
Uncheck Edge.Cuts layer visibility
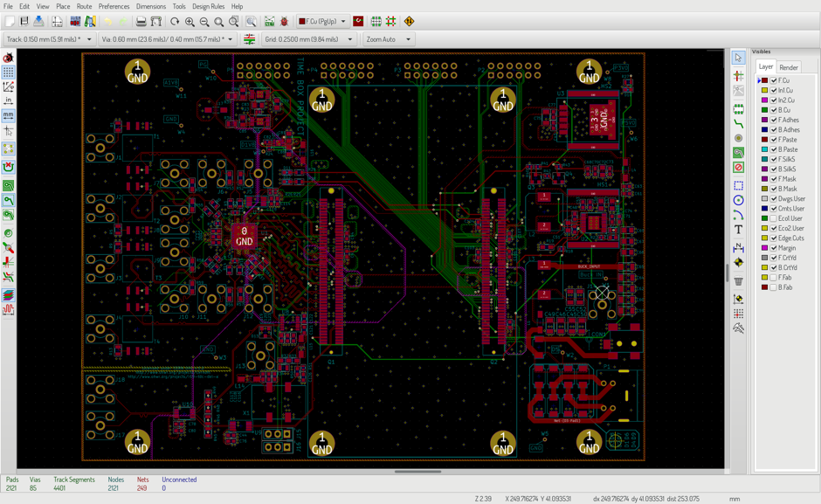773,238
